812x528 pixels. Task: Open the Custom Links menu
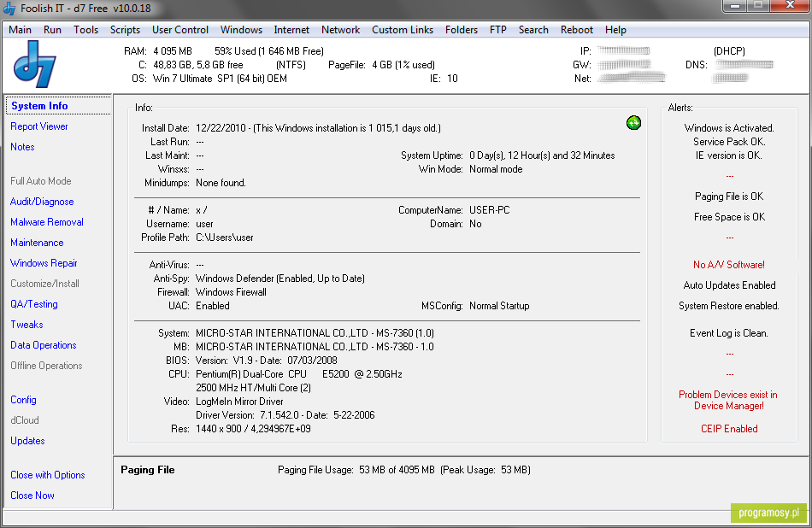pos(403,30)
